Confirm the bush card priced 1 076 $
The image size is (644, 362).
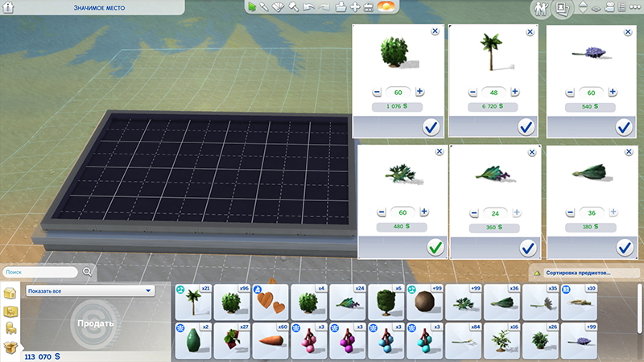[x=431, y=128]
